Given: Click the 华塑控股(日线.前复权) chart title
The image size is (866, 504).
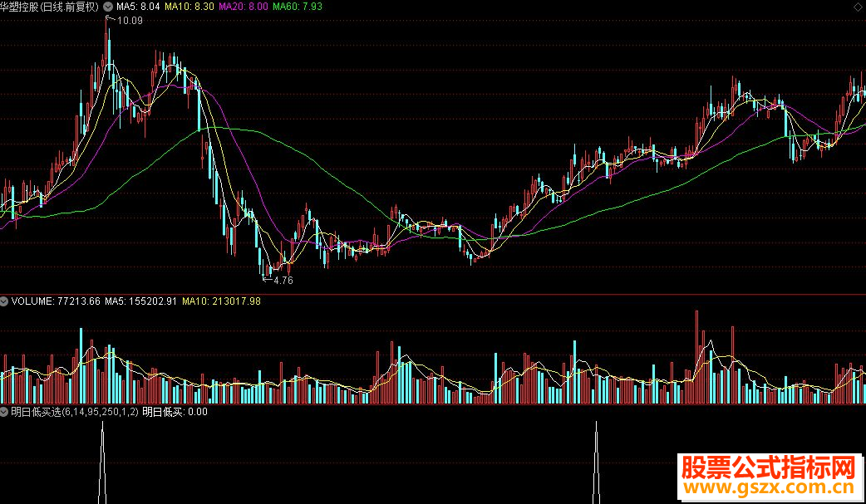Looking at the screenshot, I should [50, 7].
